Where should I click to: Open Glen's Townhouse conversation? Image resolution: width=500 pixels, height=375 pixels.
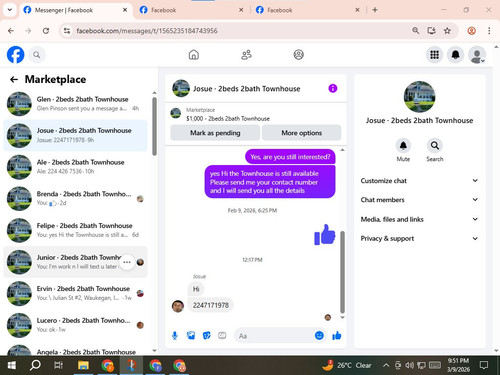point(75,104)
